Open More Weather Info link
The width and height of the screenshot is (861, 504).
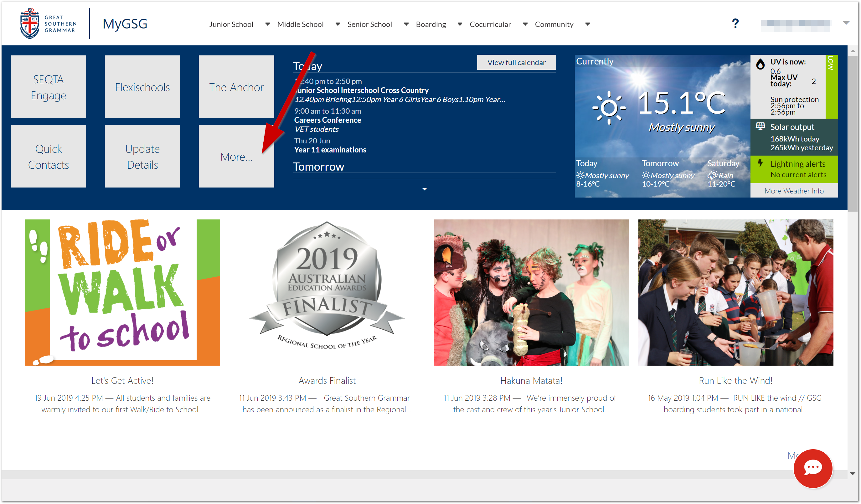[x=793, y=191]
